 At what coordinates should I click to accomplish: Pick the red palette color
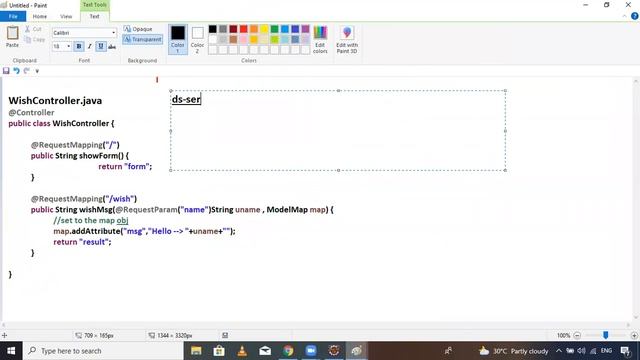(244, 29)
